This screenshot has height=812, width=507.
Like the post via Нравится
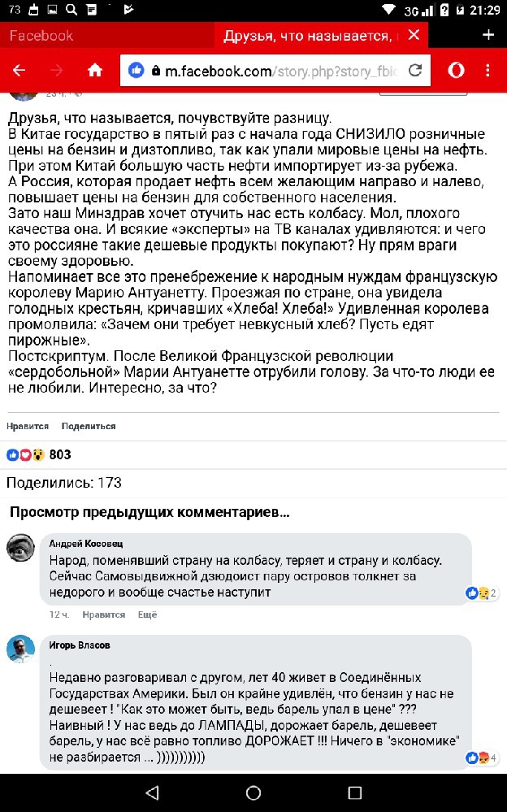pyautogui.click(x=28, y=426)
